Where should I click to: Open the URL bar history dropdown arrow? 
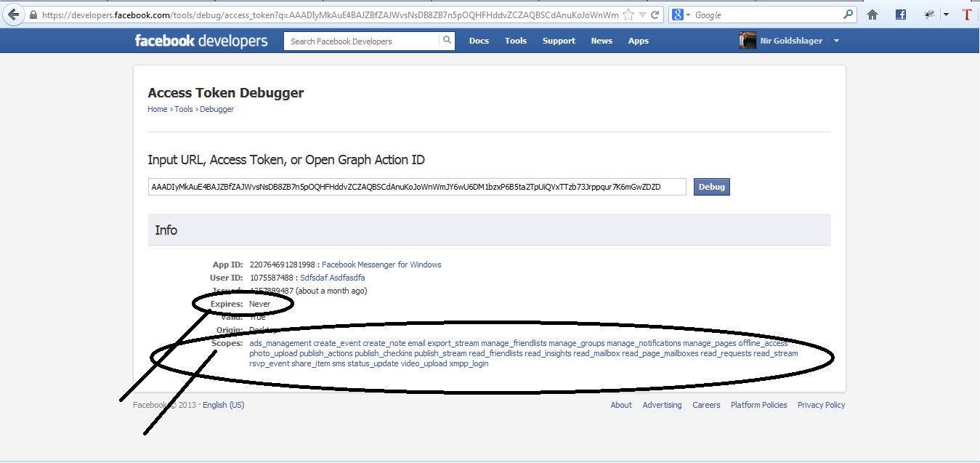click(642, 15)
